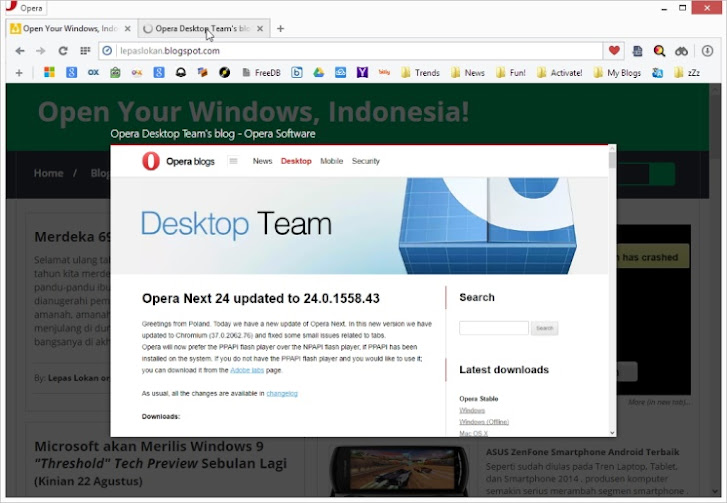Image resolution: width=727 pixels, height=503 pixels.
Task: Click the blog search text field
Action: pyautogui.click(x=494, y=328)
